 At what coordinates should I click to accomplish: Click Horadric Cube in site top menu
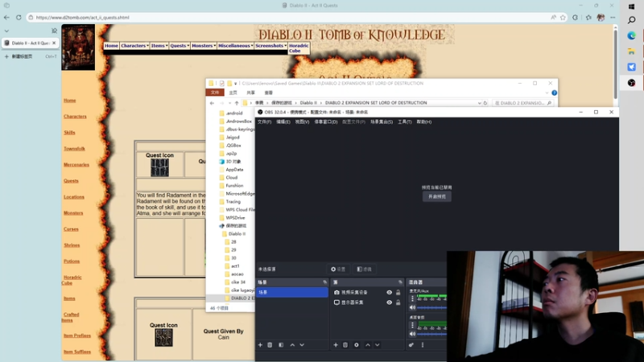[x=299, y=48]
